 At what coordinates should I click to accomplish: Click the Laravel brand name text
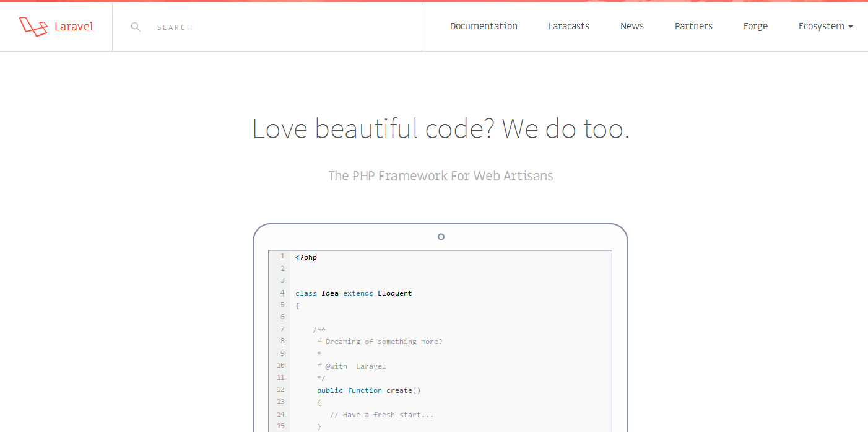(74, 27)
